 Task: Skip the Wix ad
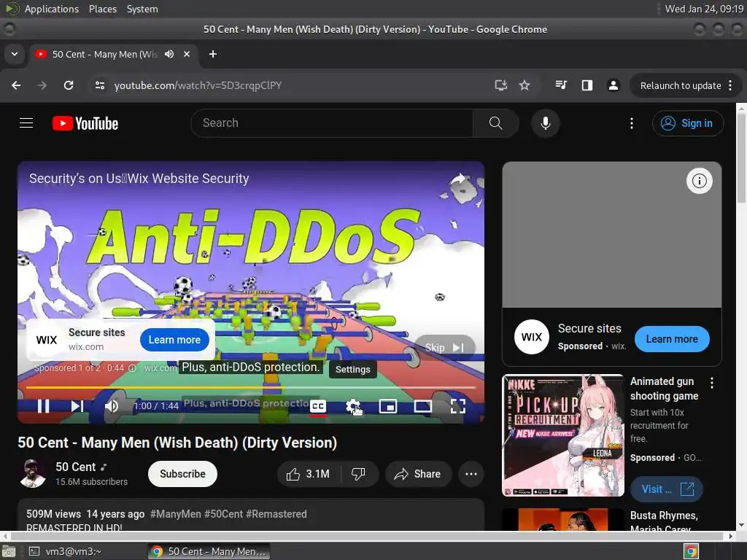444,348
